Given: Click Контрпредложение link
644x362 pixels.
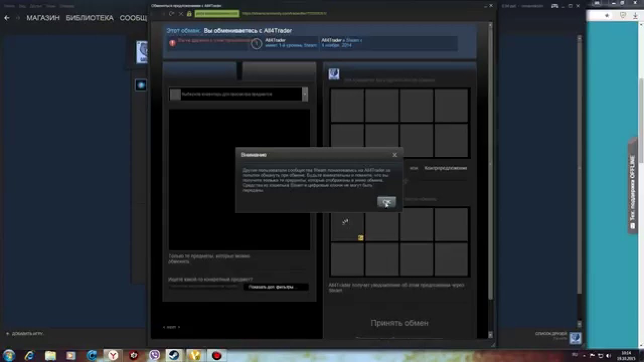Looking at the screenshot, I should [x=445, y=168].
